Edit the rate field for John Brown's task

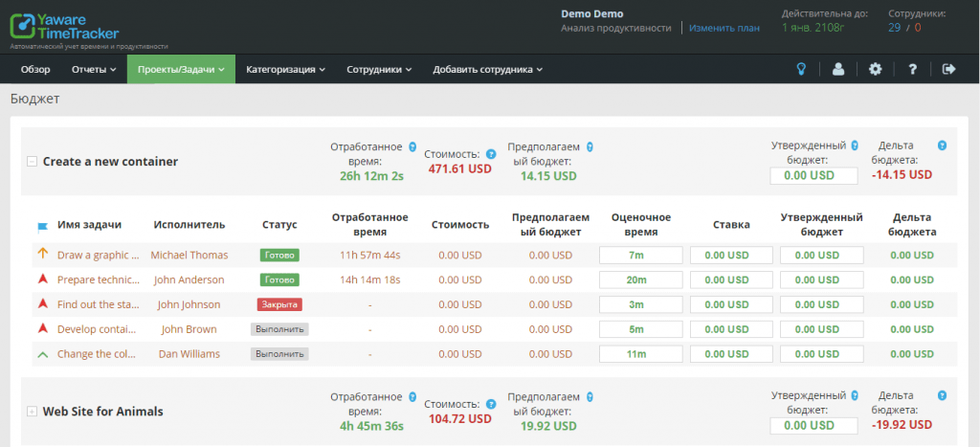731,329
